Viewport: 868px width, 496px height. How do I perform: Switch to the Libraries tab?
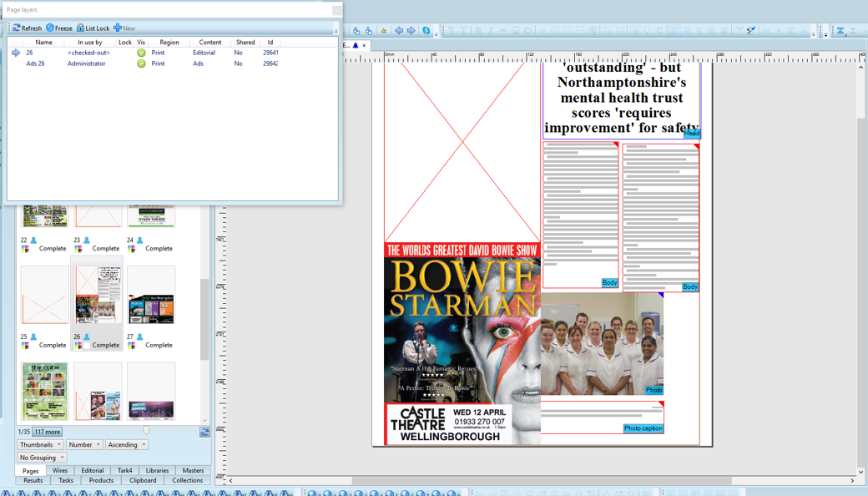158,471
